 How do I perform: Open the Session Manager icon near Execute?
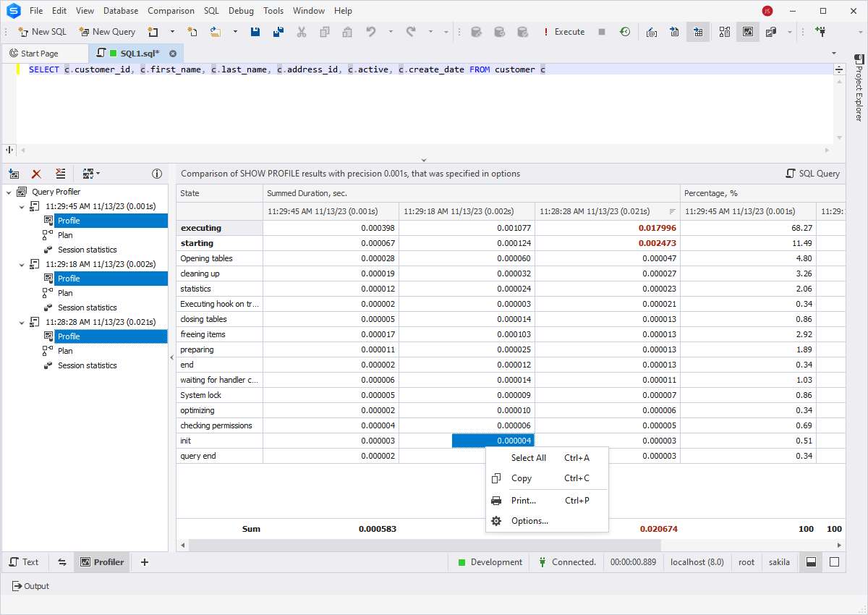pos(625,32)
